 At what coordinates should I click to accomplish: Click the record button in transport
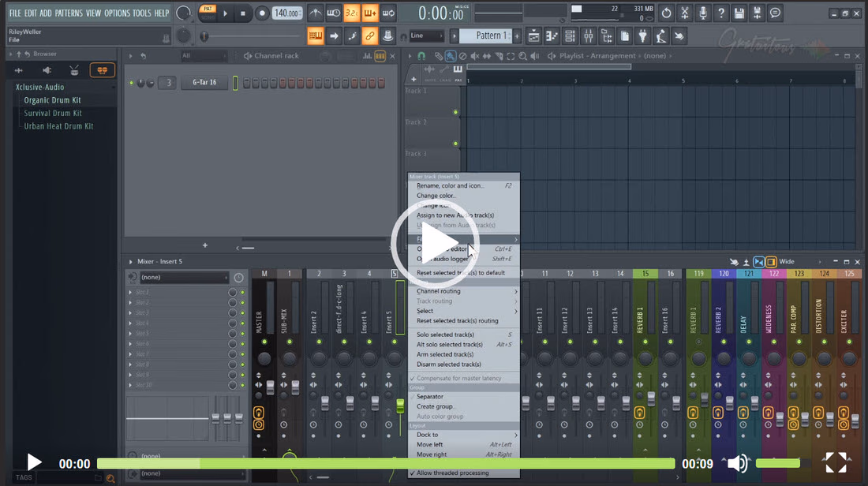point(262,13)
